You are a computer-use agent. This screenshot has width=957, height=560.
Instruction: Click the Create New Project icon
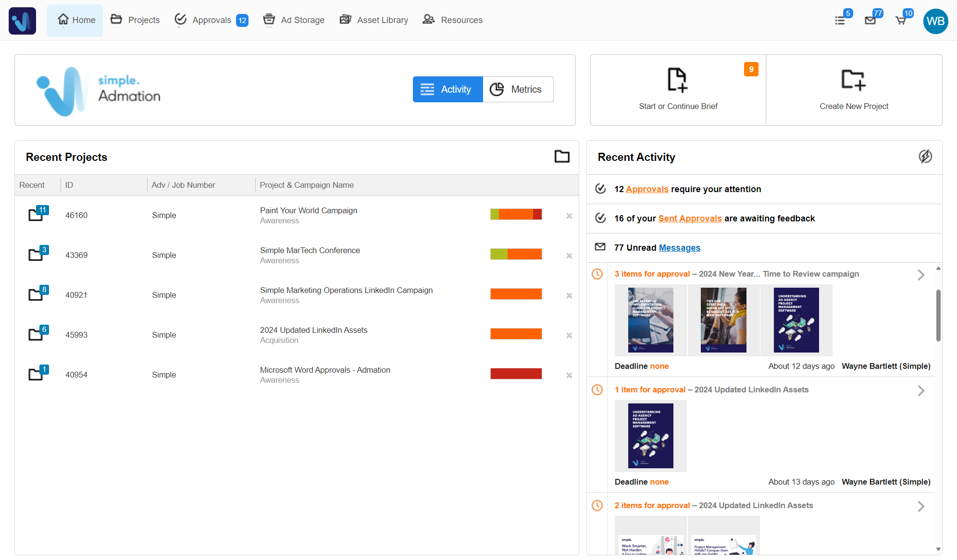pos(854,80)
